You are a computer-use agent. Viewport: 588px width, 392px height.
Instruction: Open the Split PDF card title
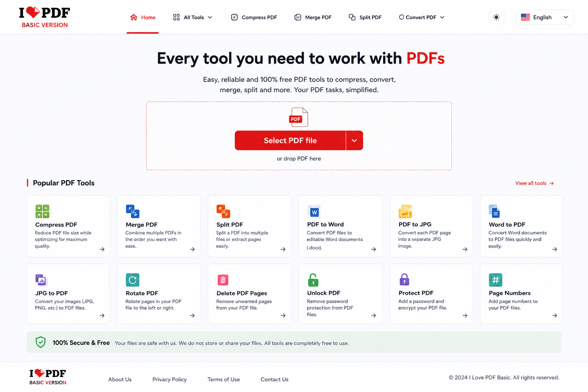(230, 225)
